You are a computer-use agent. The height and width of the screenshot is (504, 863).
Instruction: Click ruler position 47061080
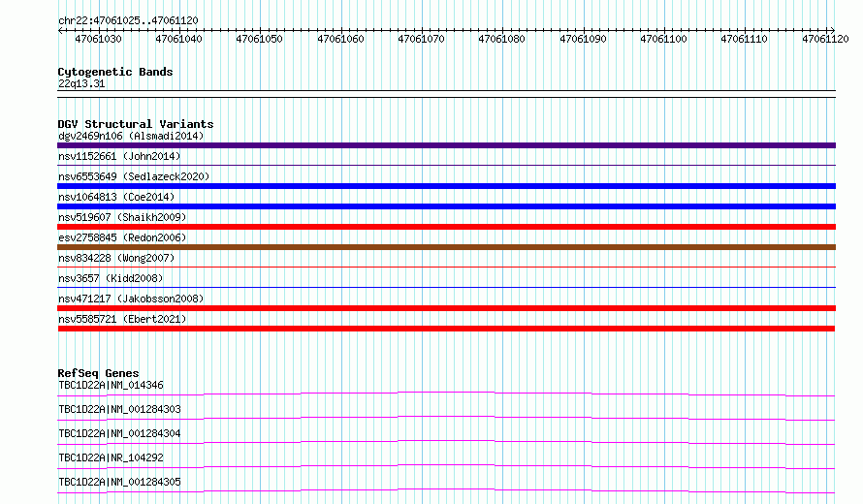coord(501,39)
